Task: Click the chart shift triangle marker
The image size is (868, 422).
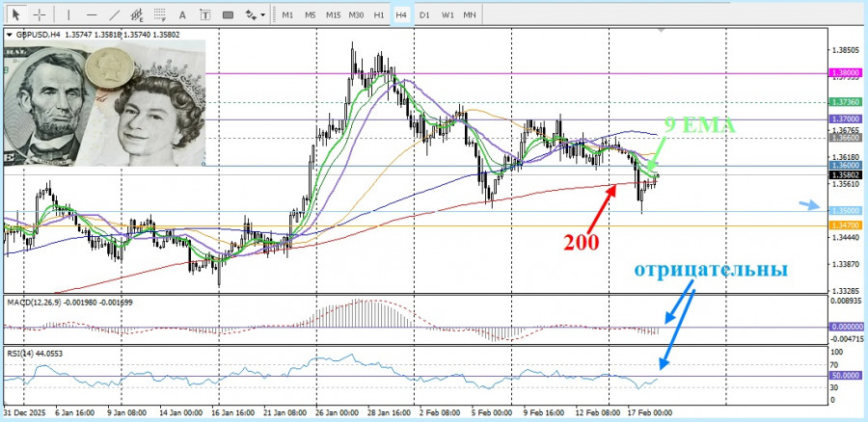Action: 661,31
